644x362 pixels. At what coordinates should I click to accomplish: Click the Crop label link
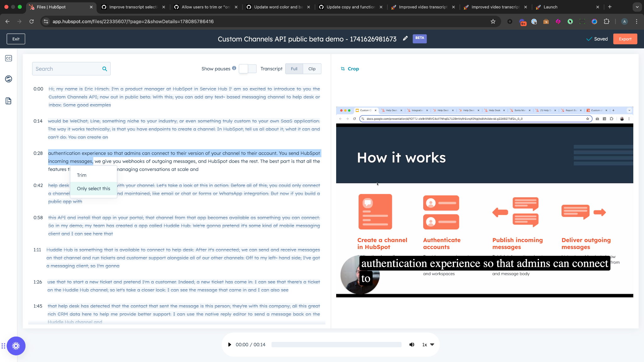[x=353, y=69]
